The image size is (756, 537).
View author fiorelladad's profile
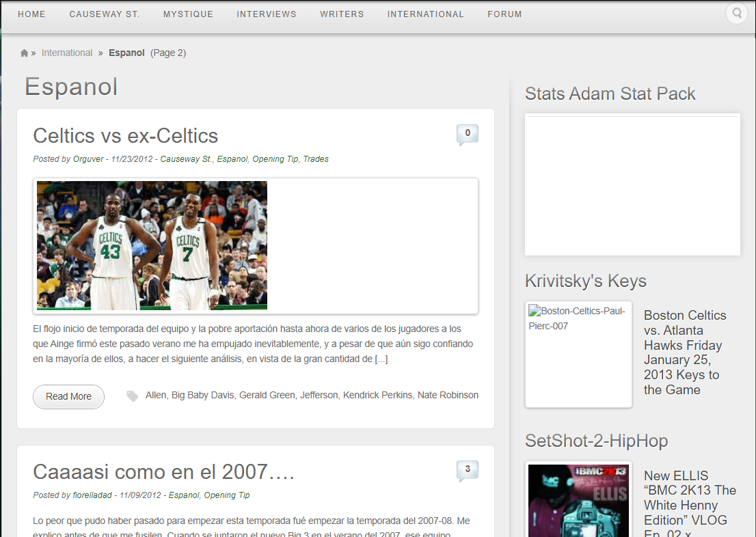point(92,495)
